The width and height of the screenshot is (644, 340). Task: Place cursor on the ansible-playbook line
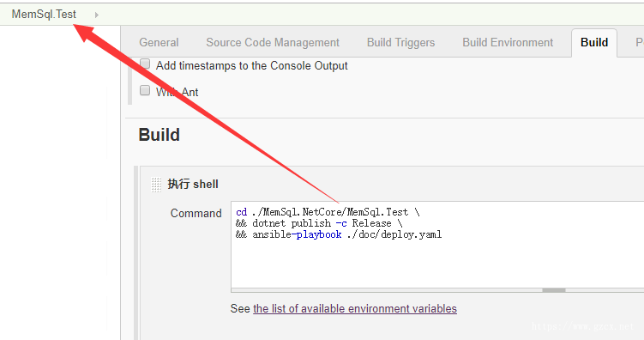[x=339, y=234]
